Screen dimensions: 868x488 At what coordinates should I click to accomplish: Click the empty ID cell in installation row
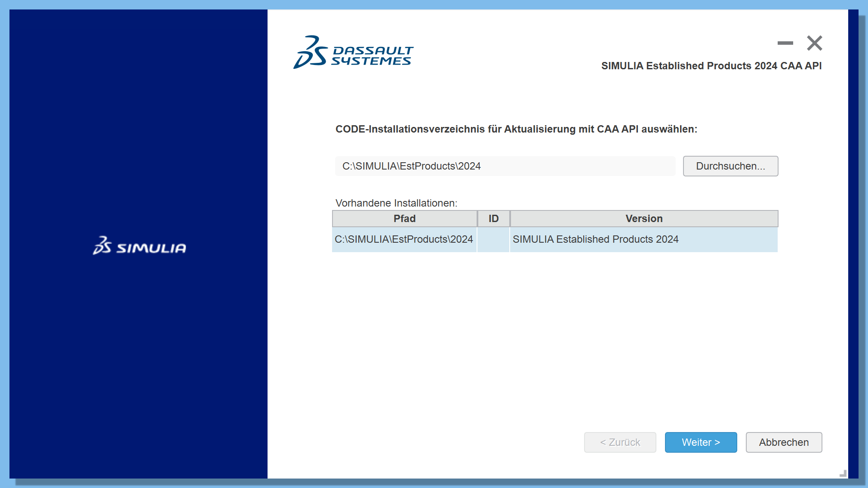click(493, 239)
